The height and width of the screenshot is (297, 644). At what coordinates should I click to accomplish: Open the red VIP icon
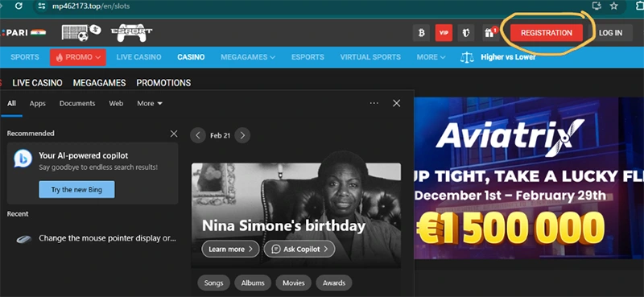tap(444, 33)
